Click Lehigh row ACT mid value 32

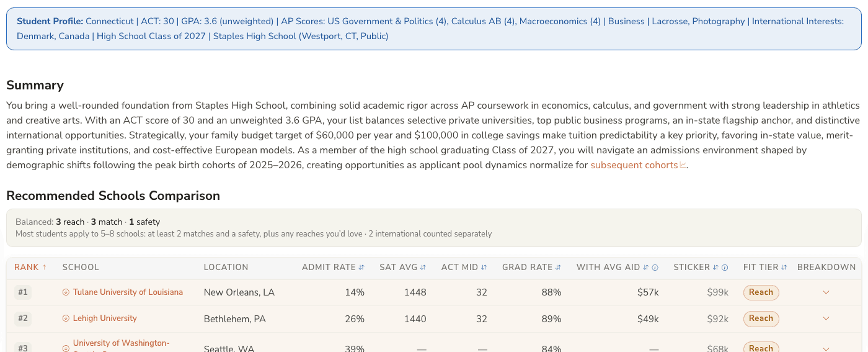[x=482, y=319]
